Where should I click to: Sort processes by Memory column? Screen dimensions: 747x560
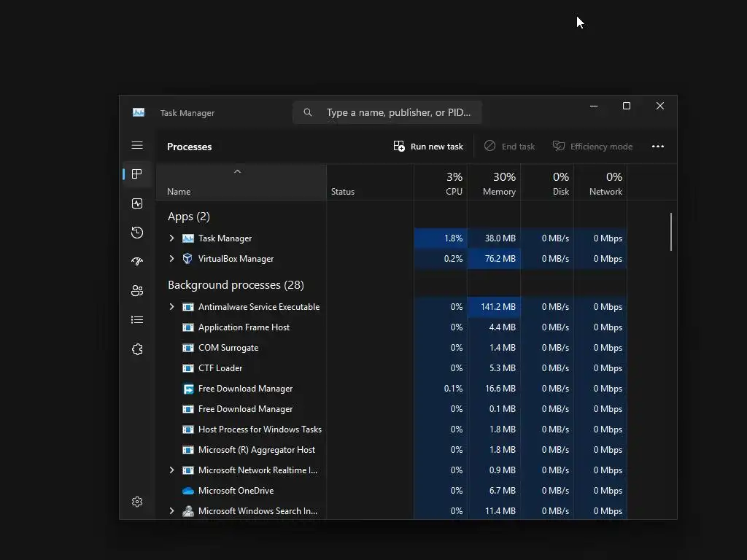tap(494, 183)
